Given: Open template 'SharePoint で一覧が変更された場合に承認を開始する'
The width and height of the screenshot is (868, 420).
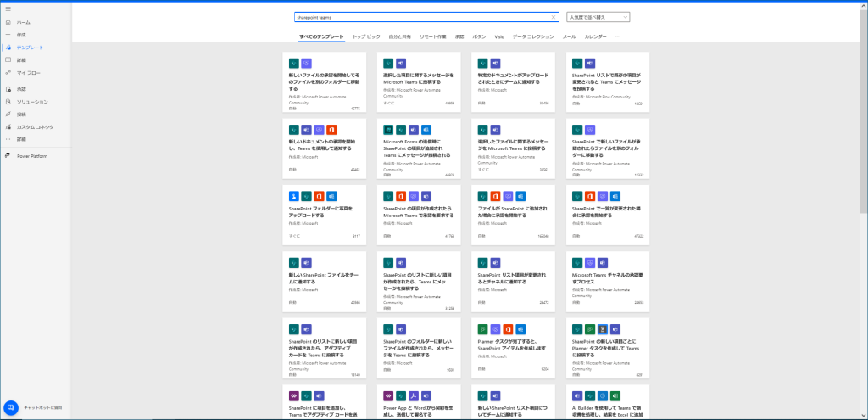Looking at the screenshot, I should pos(608,215).
